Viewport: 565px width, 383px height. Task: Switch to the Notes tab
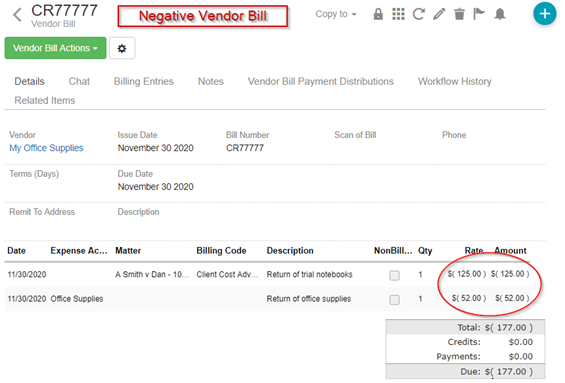(211, 81)
